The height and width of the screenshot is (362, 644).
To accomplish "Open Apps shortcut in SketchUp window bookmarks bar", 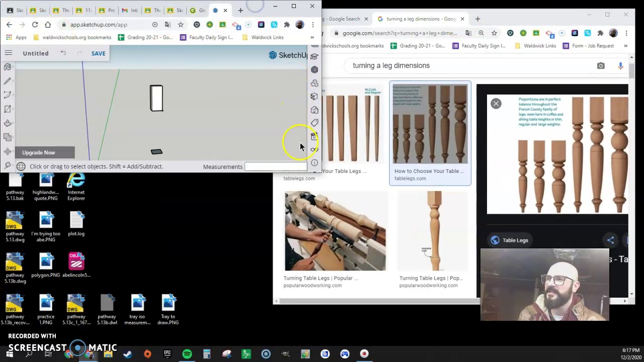I will pos(16,37).
